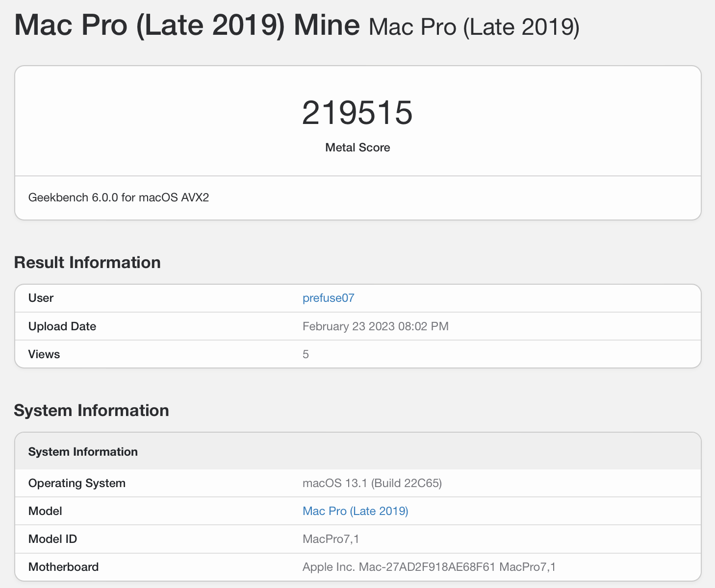Click the Views count value 5
The height and width of the screenshot is (588, 715).
(x=306, y=354)
